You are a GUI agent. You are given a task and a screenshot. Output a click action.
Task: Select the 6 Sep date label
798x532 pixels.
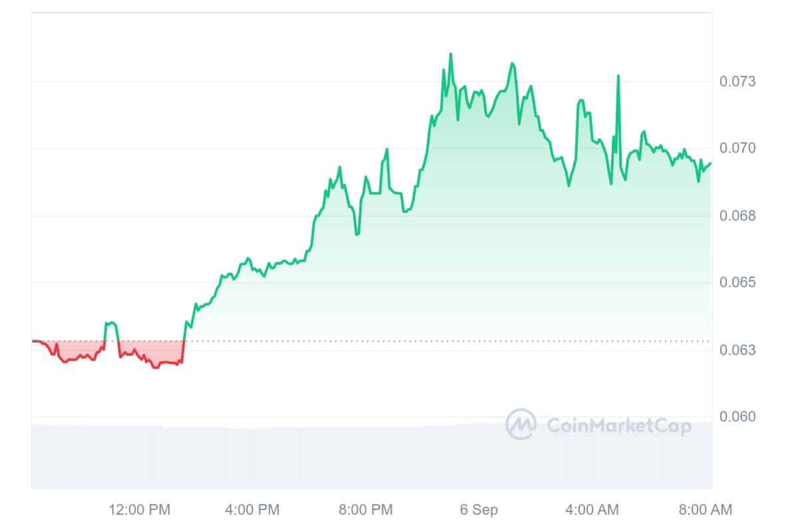[x=479, y=510]
